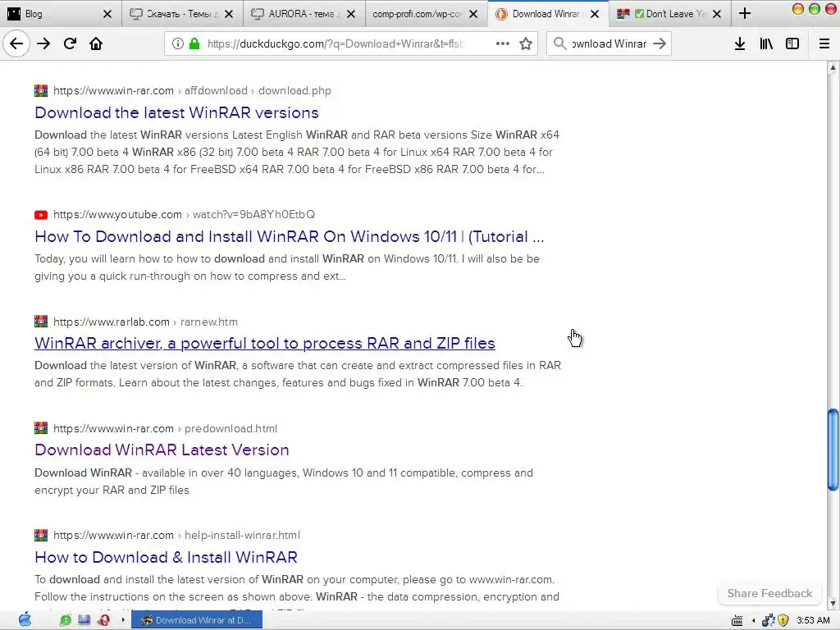Click the keyboard icon in system tray
Viewport: 840px width, 630px height.
point(737,620)
